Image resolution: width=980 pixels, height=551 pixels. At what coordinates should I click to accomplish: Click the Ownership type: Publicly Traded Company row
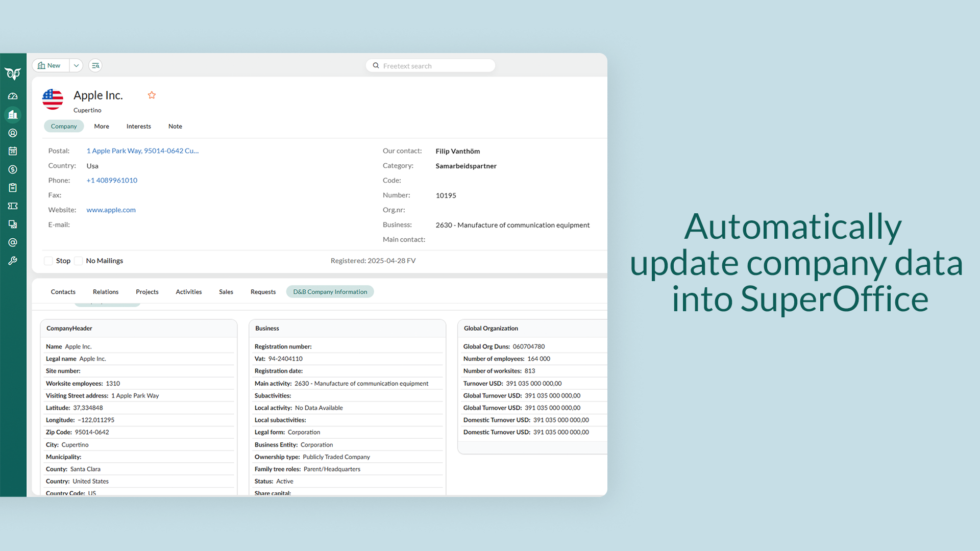348,457
